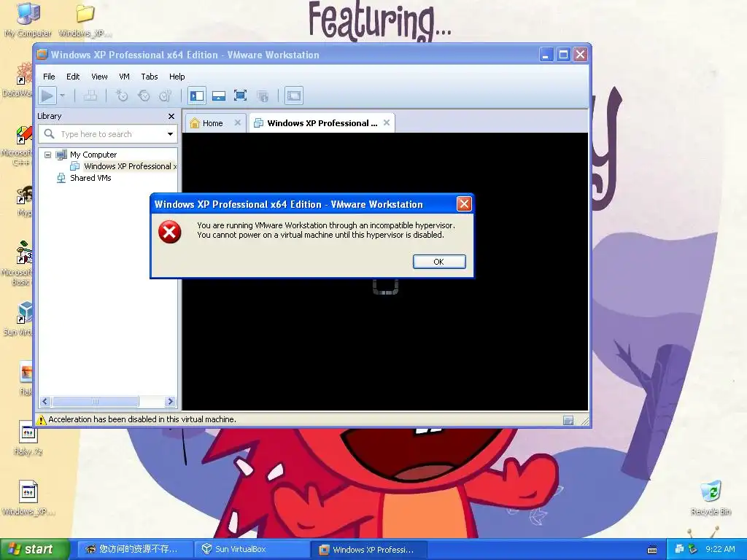
Task: Open the View menu
Action: click(x=99, y=77)
